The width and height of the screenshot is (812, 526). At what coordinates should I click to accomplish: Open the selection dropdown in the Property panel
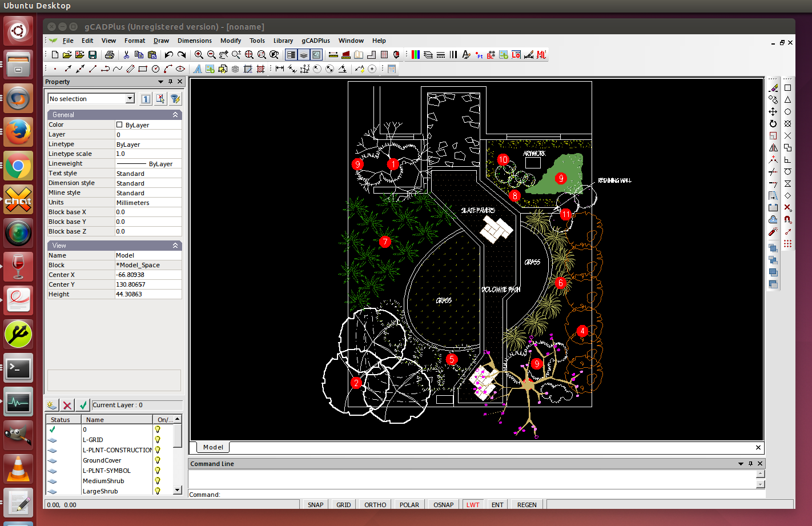[x=130, y=98]
